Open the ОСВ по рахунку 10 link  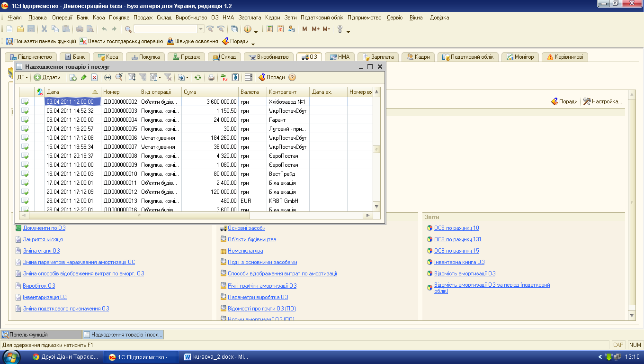pyautogui.click(x=456, y=228)
